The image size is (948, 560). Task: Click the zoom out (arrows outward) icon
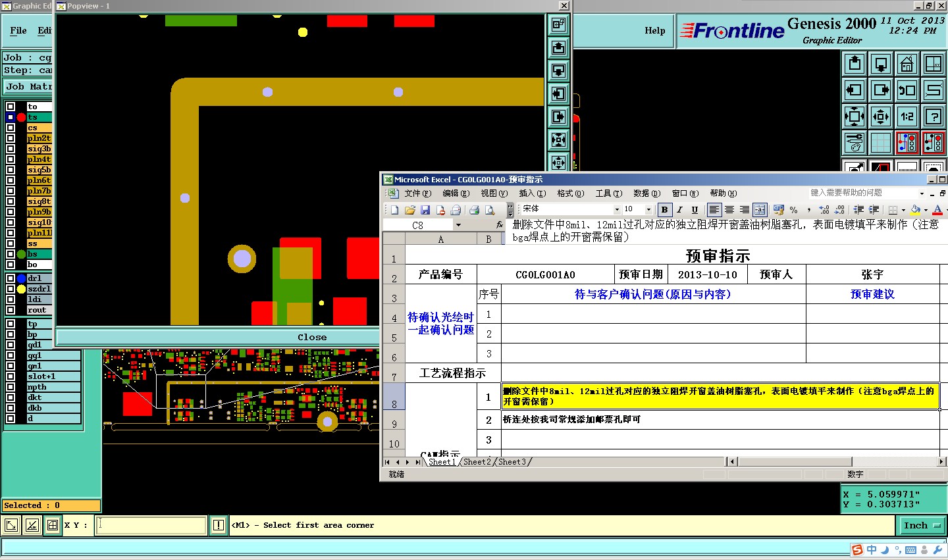[x=881, y=116]
